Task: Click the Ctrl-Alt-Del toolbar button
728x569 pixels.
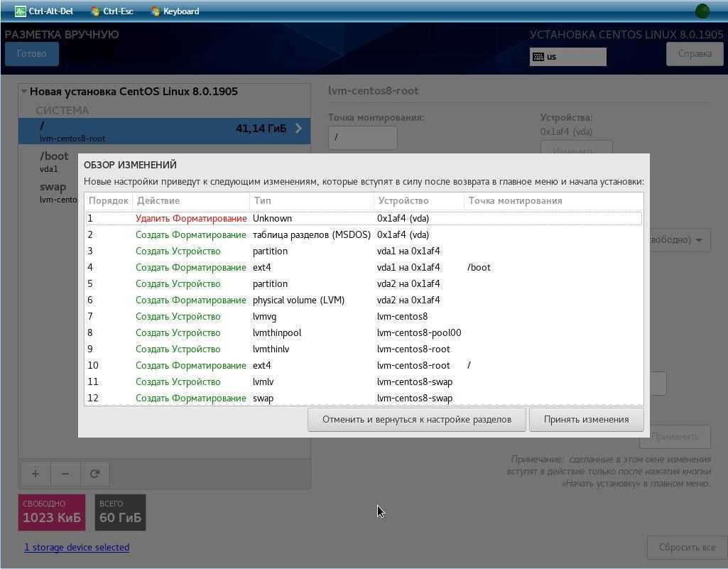Action: click(43, 11)
